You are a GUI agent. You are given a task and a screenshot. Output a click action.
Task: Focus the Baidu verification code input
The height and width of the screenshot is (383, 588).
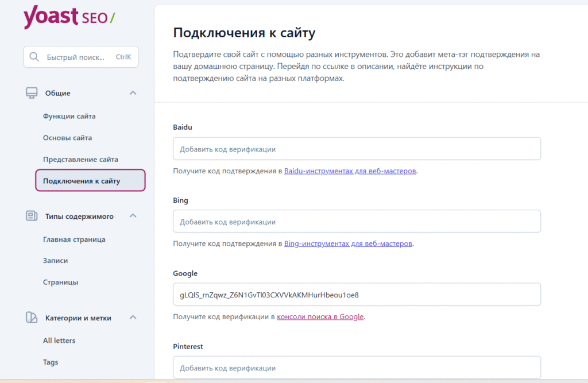(x=357, y=149)
